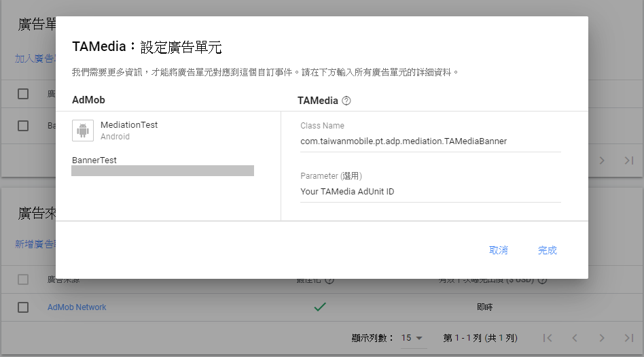
Task: Toggle the ad sources header checkbox
Action: click(23, 279)
